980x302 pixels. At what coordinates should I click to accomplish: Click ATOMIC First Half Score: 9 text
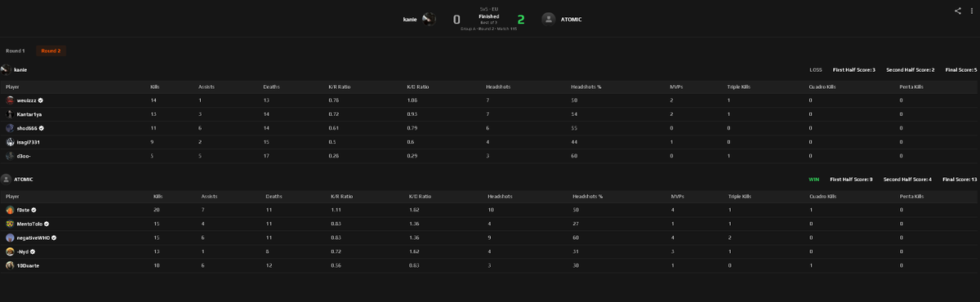click(851, 179)
